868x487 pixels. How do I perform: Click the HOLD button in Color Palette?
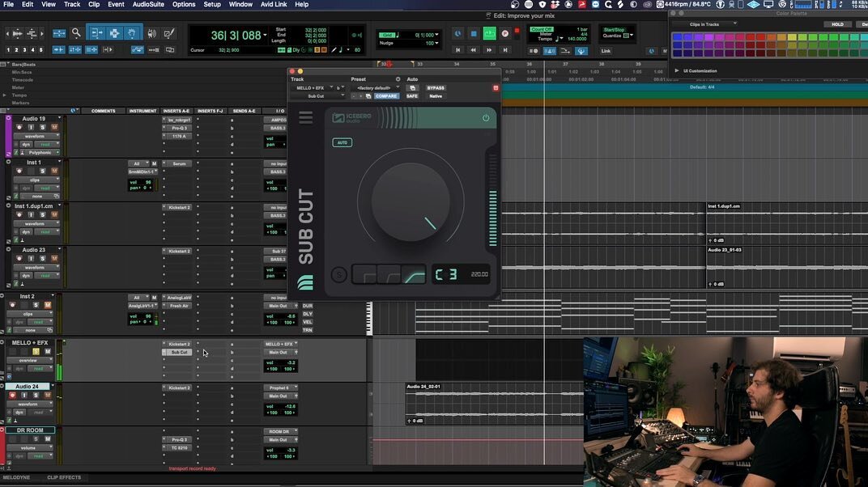coord(837,24)
